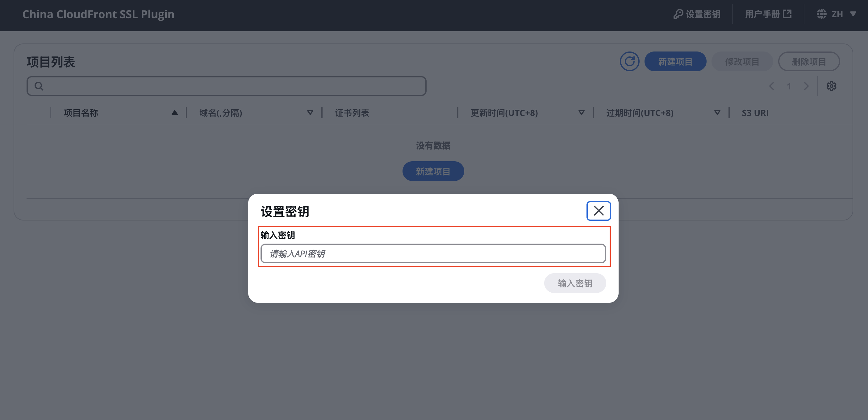Click the top 新建项目 button
The height and width of the screenshot is (420, 868).
(x=675, y=62)
